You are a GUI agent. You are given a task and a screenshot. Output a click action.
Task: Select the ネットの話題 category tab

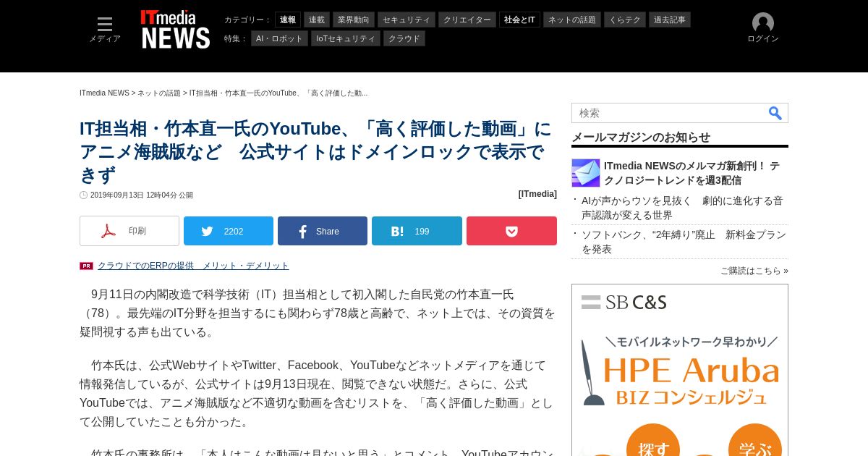click(x=572, y=20)
